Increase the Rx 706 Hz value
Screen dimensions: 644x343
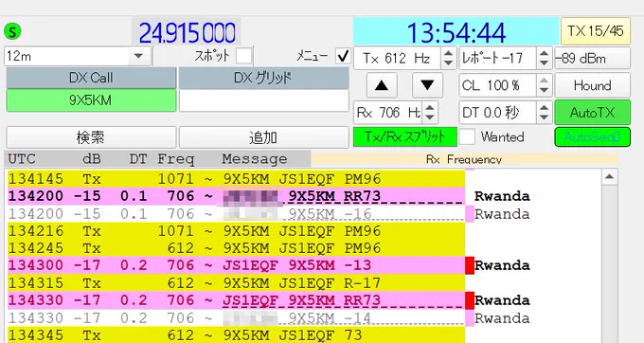(430, 108)
